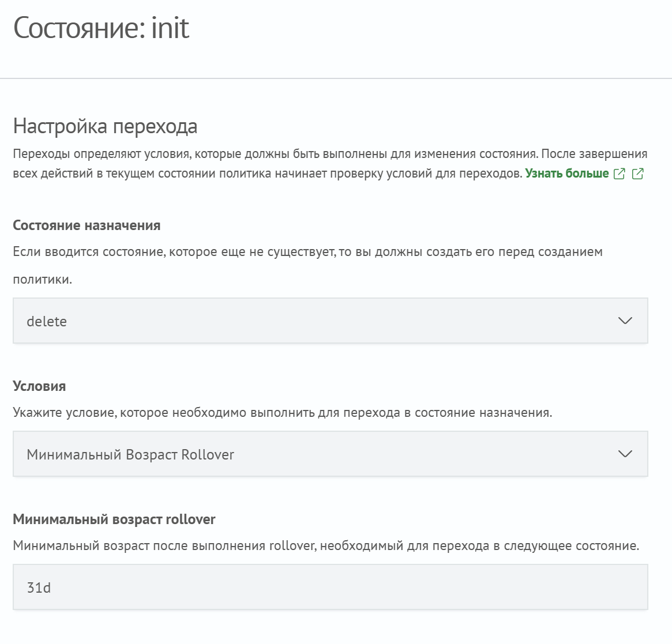Viewport: 672px width, 644px height.
Task: Click the "Состояние: init" page title
Action: pyautogui.click(x=101, y=26)
